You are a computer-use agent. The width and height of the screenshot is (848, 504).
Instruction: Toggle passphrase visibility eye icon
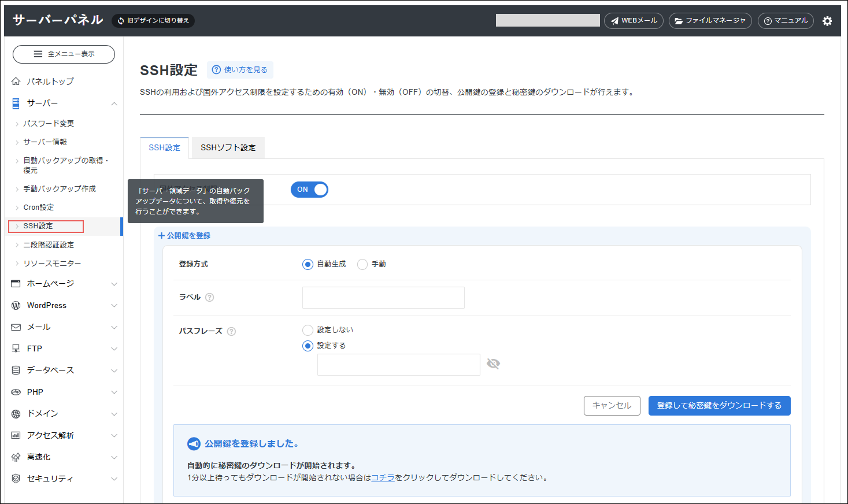click(x=493, y=364)
